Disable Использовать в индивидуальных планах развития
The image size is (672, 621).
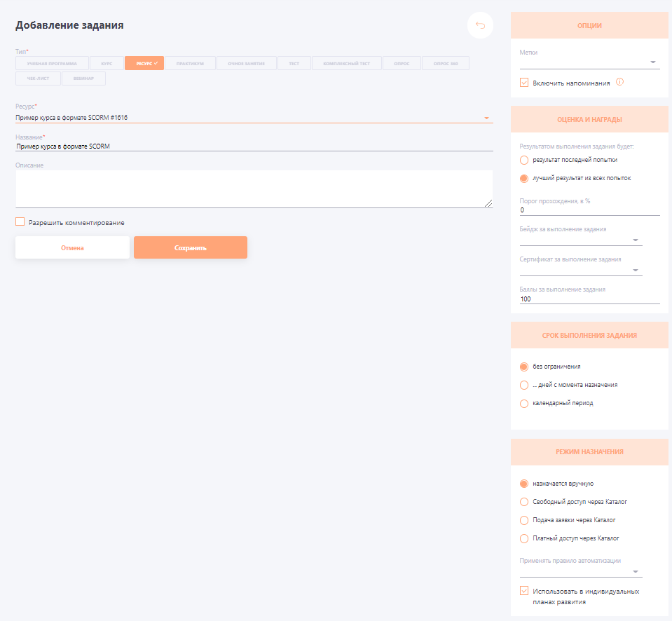(523, 590)
